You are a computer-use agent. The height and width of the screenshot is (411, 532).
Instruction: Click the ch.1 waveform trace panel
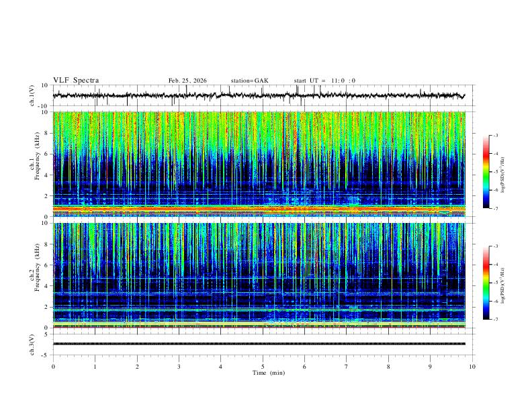(263, 95)
